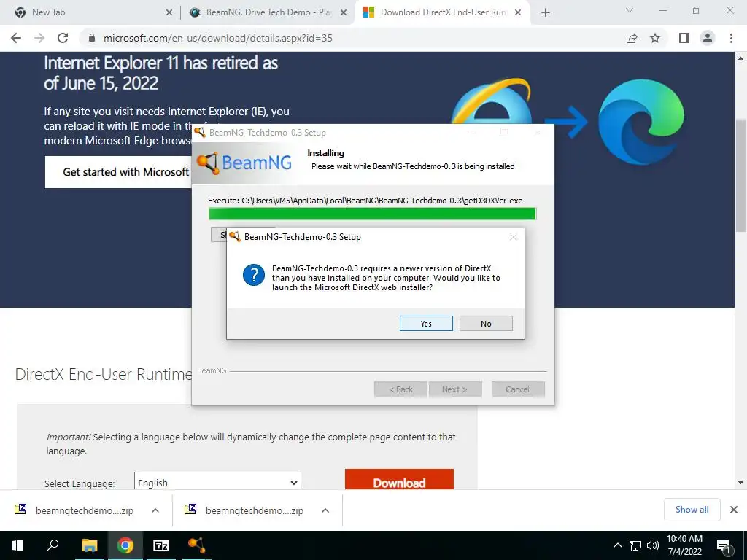747x560 pixels.
Task: Click Internet Explorer 11 has retired heading
Action: point(161,73)
